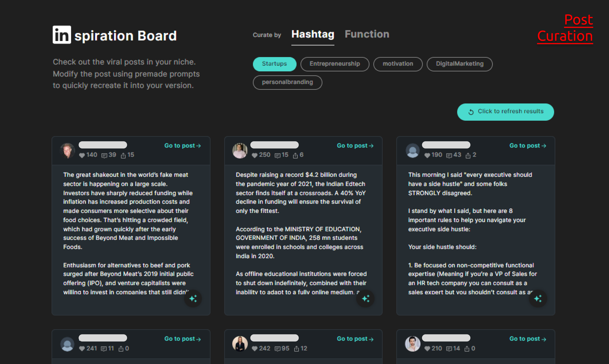This screenshot has height=364, width=609.
Task: Click blurred author name on side hustle post
Action: tap(446, 145)
